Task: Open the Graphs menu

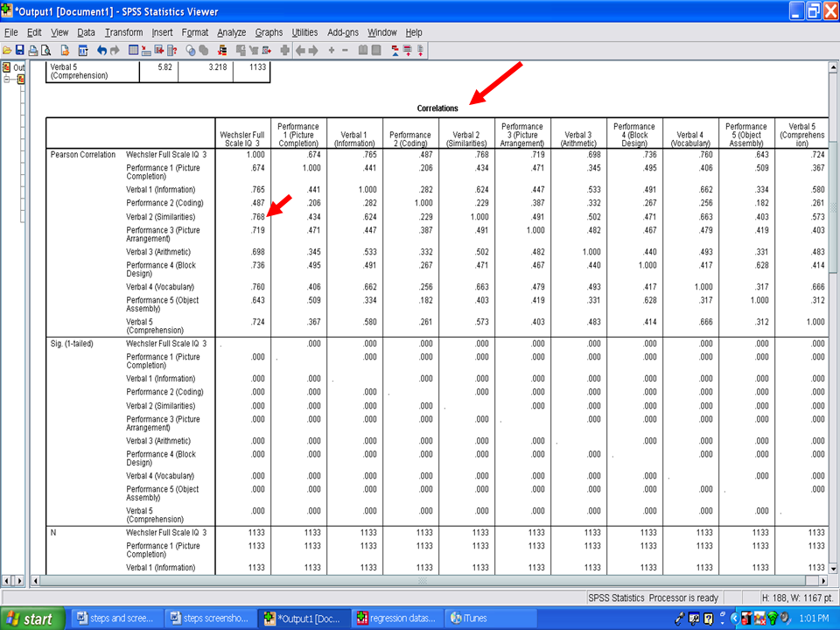Action: [269, 32]
